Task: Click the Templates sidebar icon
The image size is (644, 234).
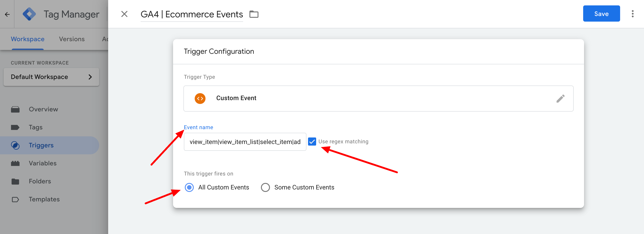Action: point(15,199)
